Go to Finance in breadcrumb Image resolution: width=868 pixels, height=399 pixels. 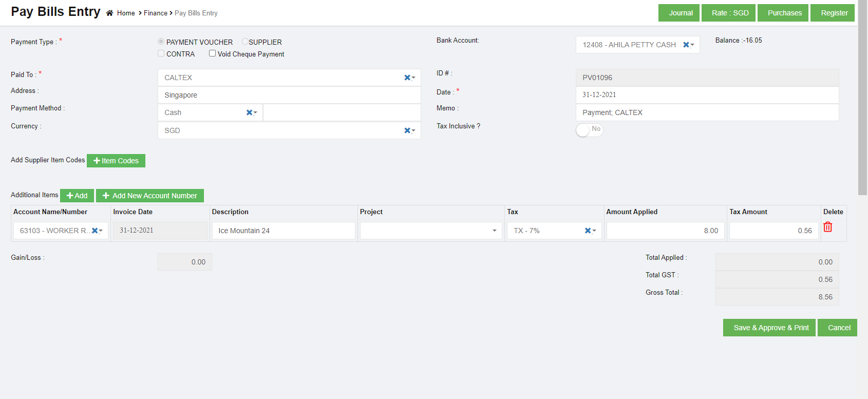(x=155, y=13)
